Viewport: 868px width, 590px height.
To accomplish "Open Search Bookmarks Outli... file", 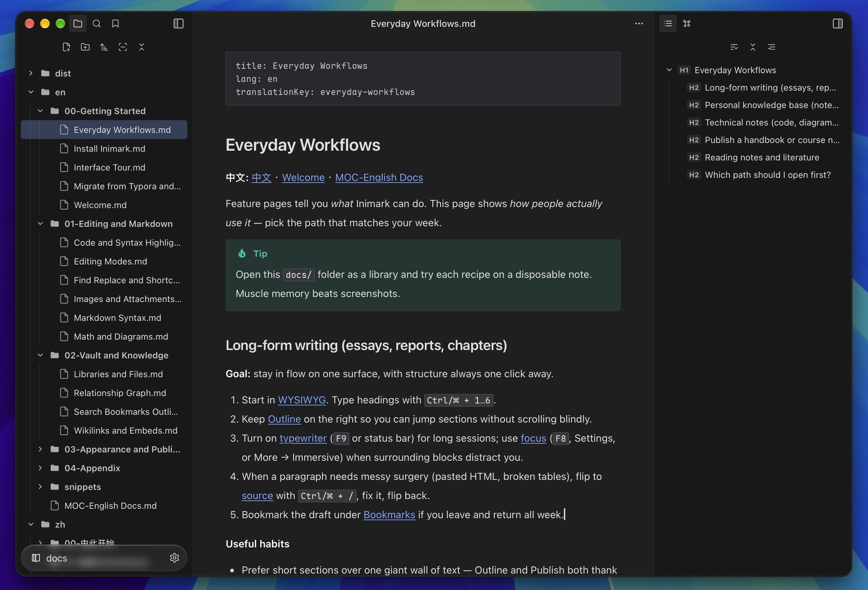I will [104, 411].
